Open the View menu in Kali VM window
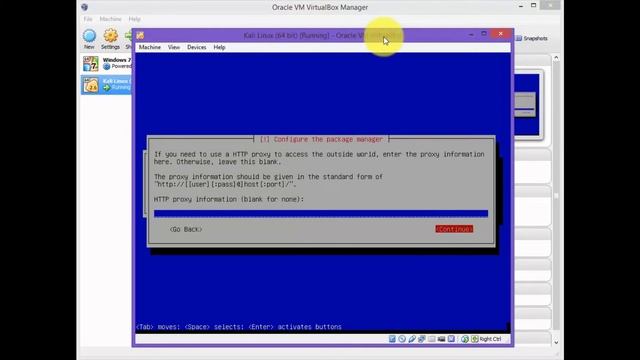Viewport: 640px width, 360px height. pos(174,47)
